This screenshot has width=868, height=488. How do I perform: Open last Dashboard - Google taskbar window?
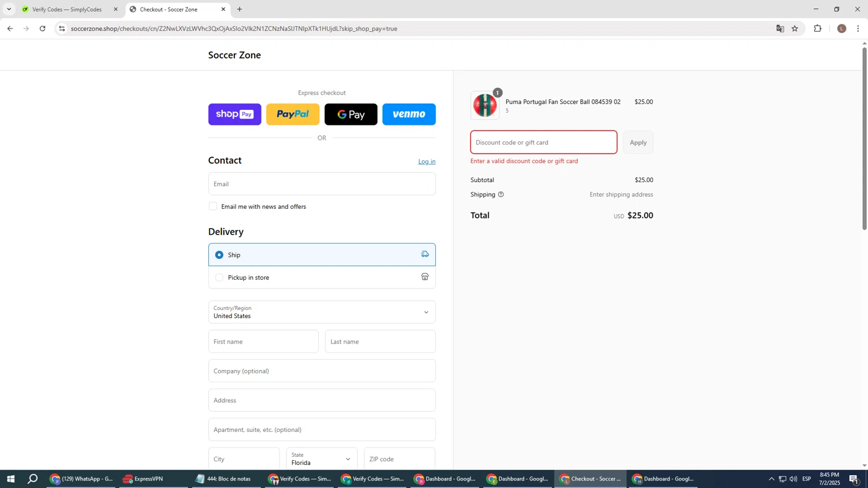click(x=664, y=479)
